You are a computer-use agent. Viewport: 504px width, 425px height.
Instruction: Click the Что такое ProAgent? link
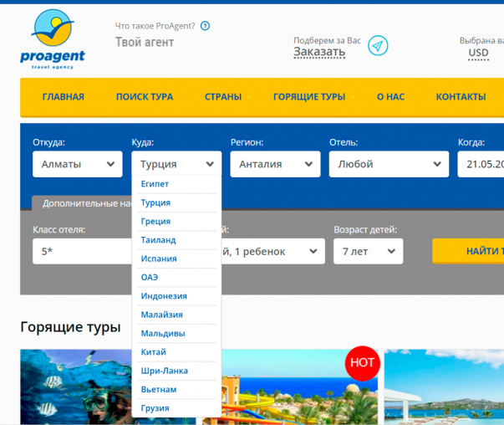pos(155,26)
